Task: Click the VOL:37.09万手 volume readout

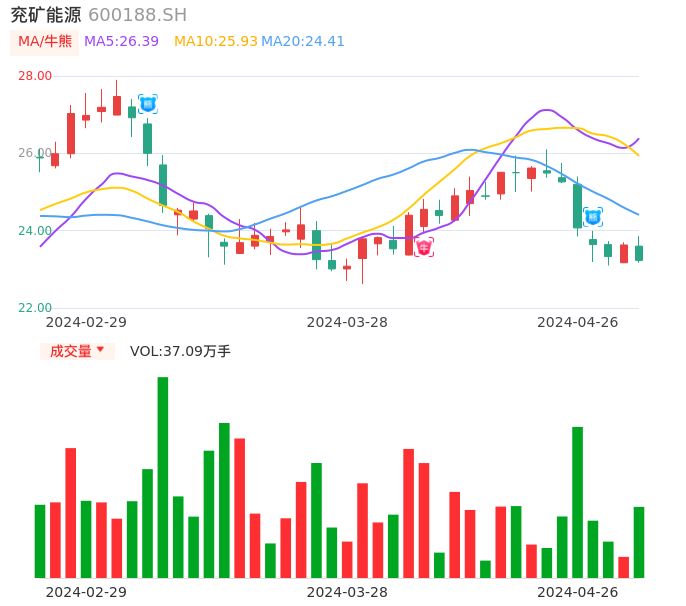Action: (x=180, y=351)
